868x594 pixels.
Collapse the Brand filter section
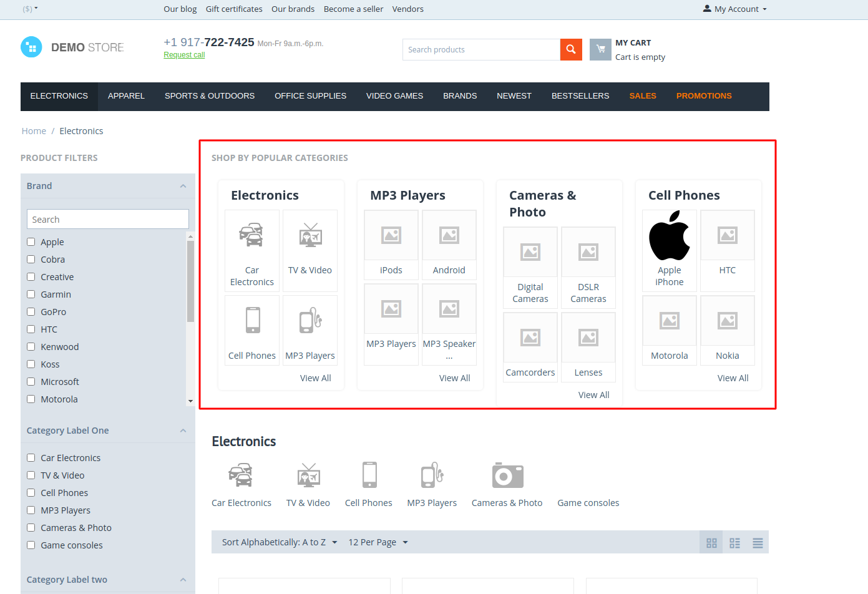(183, 186)
